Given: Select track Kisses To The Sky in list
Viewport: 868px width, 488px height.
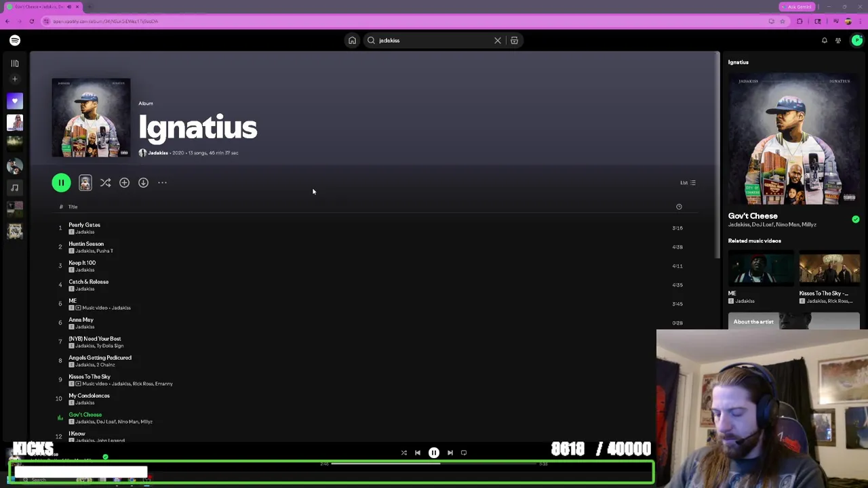Looking at the screenshot, I should tap(89, 377).
